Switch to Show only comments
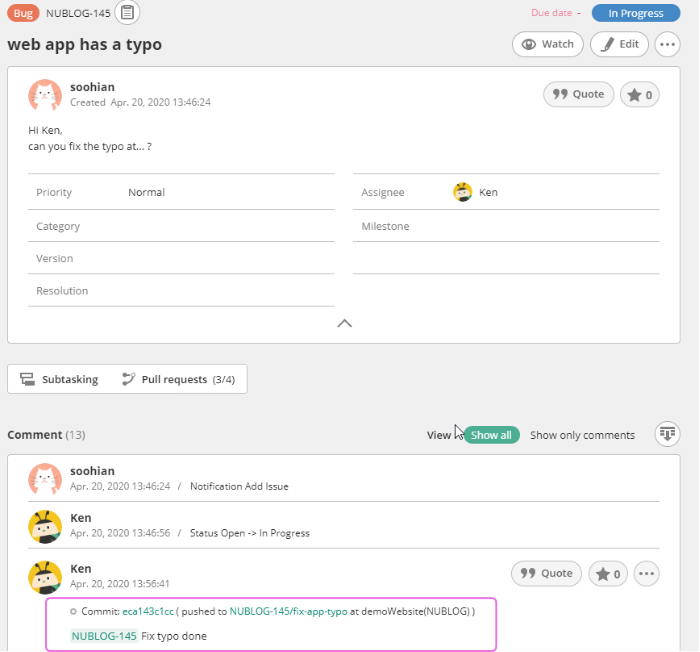 pos(582,435)
